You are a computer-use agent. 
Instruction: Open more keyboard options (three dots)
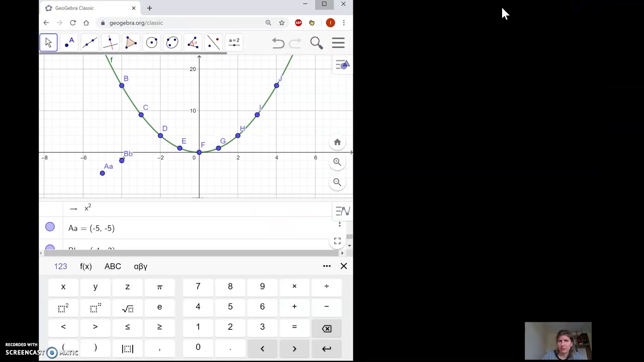[x=327, y=266]
